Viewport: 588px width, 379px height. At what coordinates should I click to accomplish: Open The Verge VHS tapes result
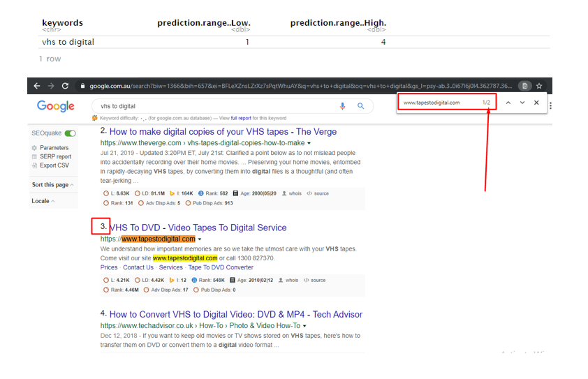(x=223, y=132)
